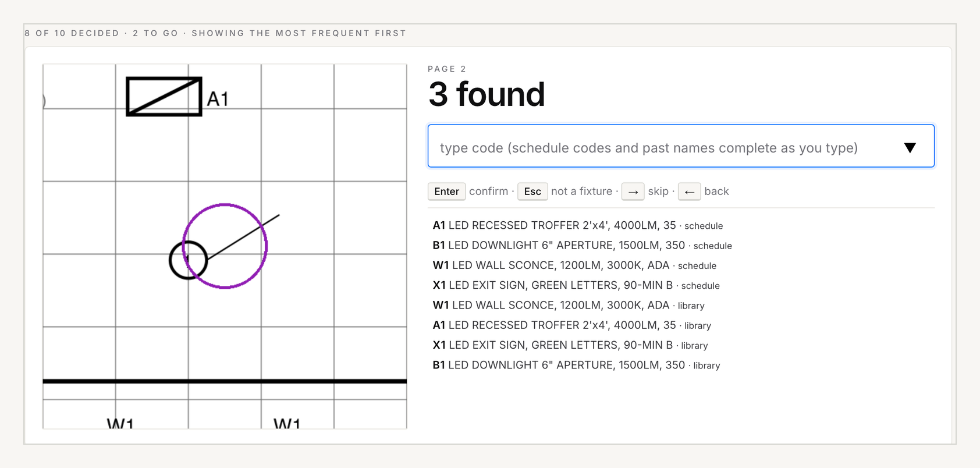Click the right-arrow skip key button
Viewport: 980px width, 468px height.
coord(633,192)
